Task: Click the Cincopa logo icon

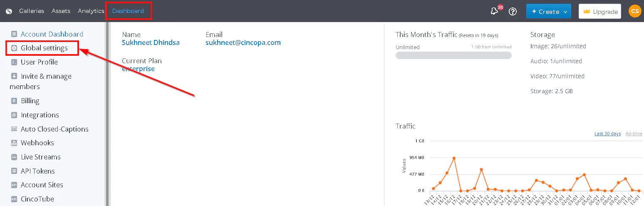Action: pyautogui.click(x=9, y=11)
